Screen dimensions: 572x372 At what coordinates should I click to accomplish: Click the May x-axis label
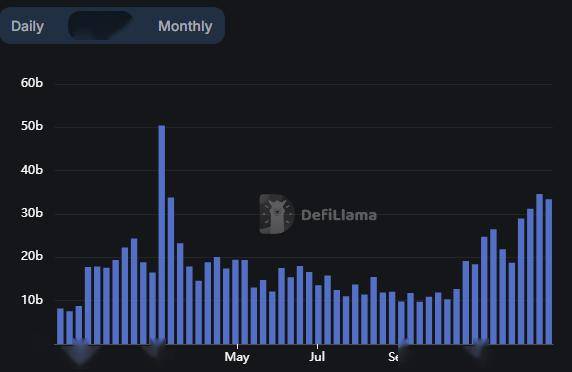pyautogui.click(x=237, y=357)
